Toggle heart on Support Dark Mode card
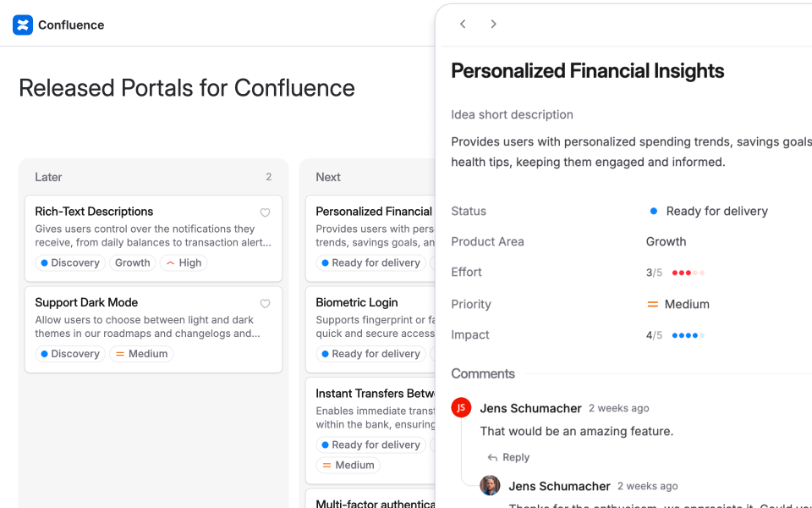The height and width of the screenshot is (508, 812). point(265,303)
